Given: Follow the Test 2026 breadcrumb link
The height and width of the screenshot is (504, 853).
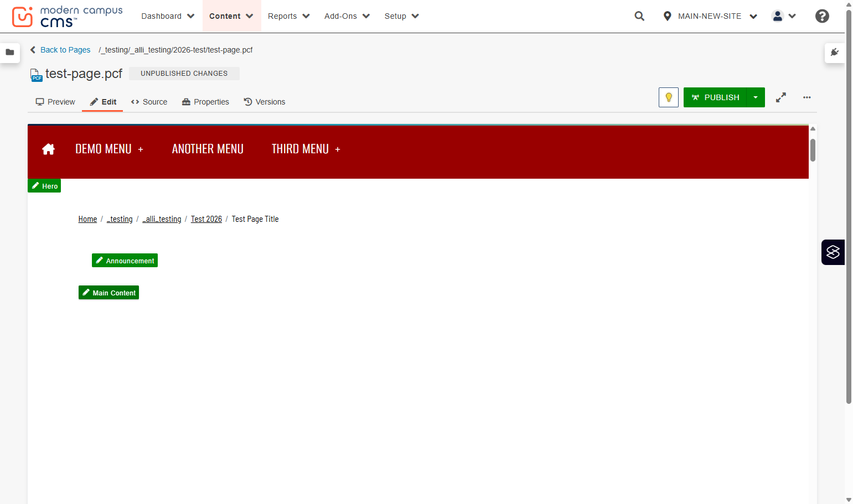Looking at the screenshot, I should click(206, 219).
